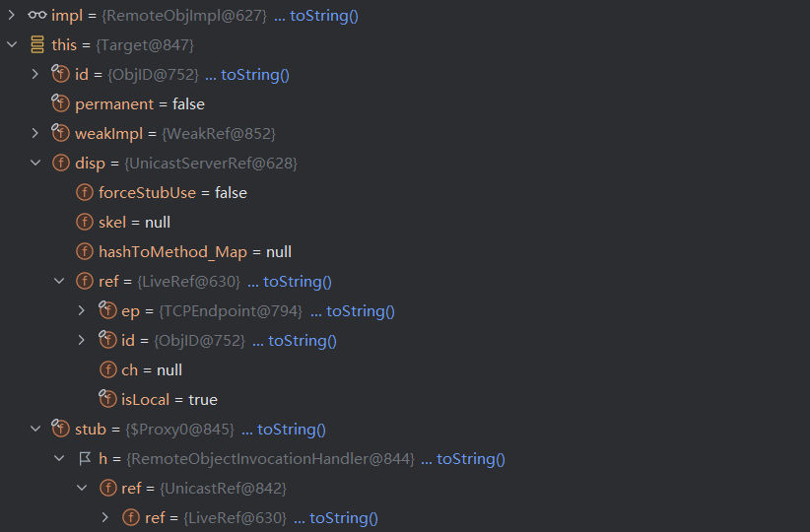Collapse the disp UnicastServerRef node
The height and width of the screenshot is (532, 810).
point(35,164)
